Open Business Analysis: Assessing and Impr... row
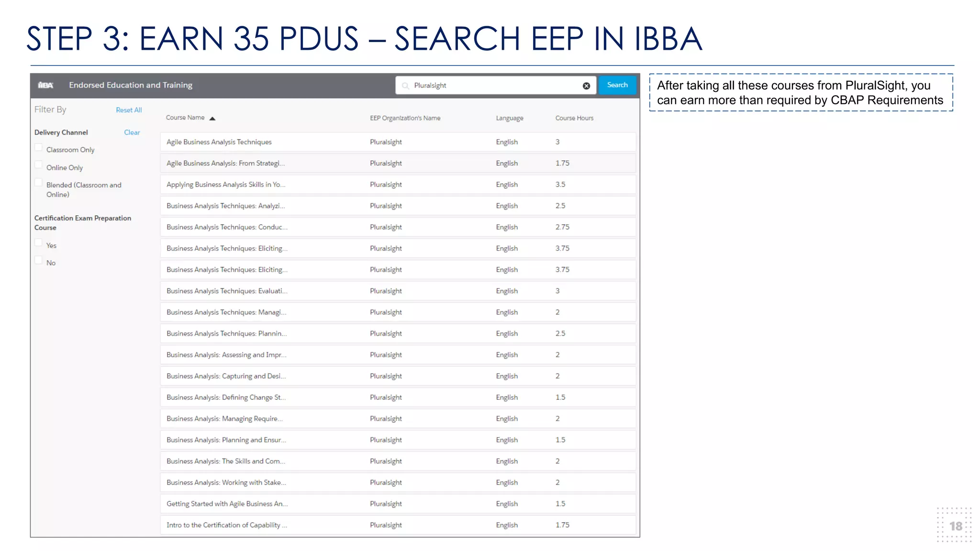The height and width of the screenshot is (551, 980). point(398,355)
